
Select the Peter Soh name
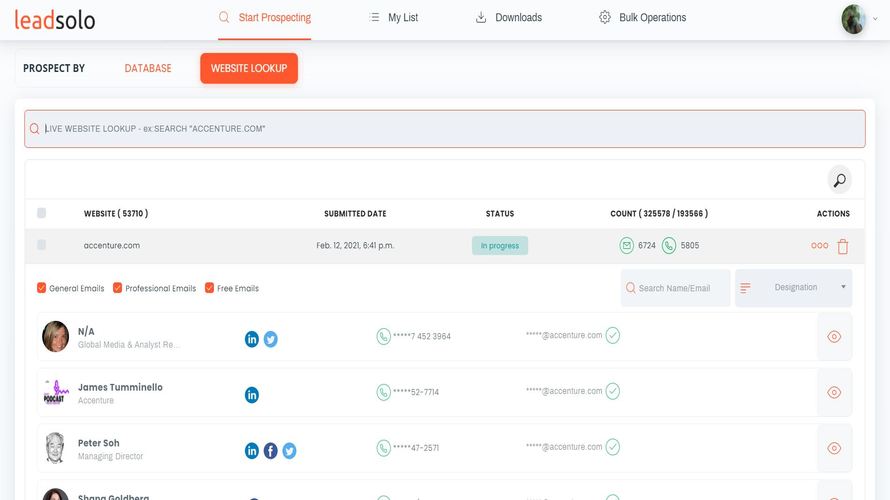point(99,443)
